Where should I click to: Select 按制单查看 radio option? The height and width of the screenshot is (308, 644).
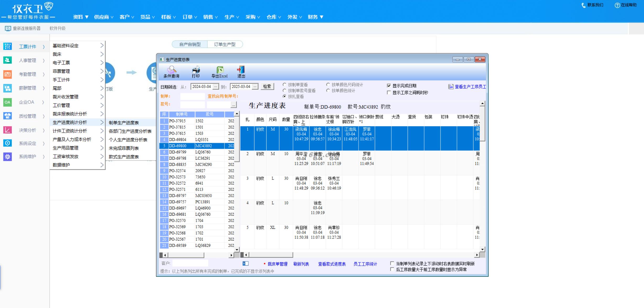(284, 85)
